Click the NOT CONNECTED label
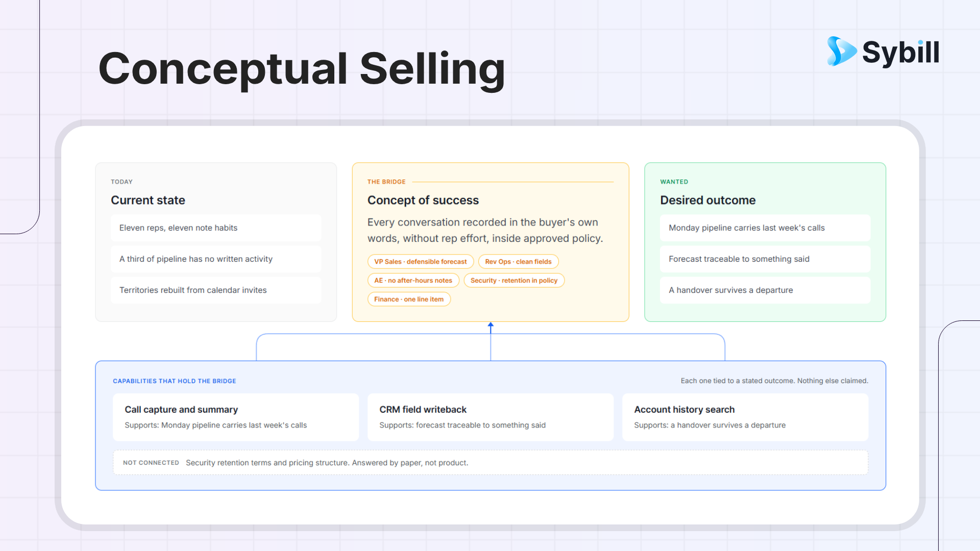 coord(151,463)
